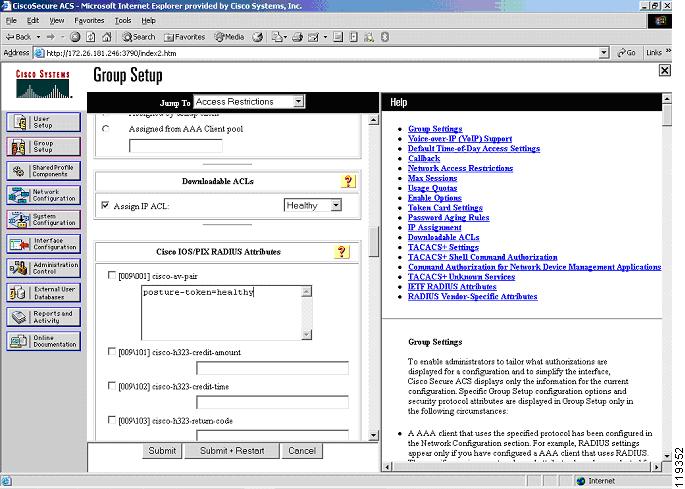This screenshot has width=685, height=489.
Task: Click the browser Back button
Action: (19, 37)
